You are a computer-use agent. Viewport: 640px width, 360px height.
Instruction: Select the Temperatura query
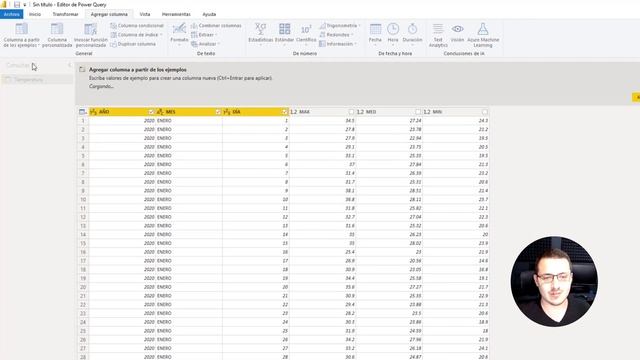(x=37, y=80)
